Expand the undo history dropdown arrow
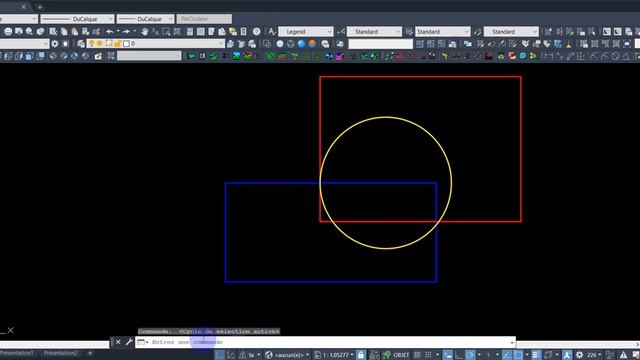640x360 pixels. coord(118,31)
